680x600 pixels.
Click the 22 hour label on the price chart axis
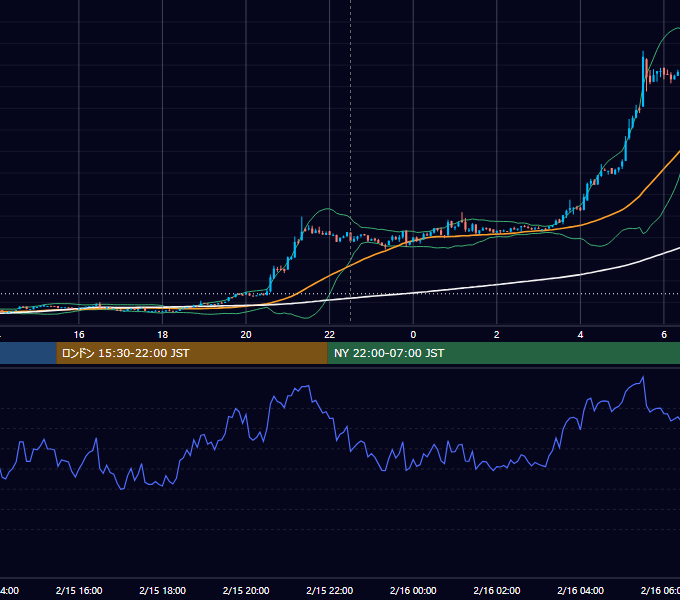(x=330, y=335)
